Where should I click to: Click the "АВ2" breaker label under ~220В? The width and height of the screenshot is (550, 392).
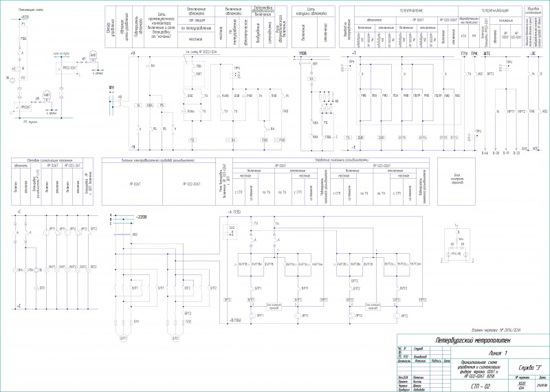coord(134,236)
